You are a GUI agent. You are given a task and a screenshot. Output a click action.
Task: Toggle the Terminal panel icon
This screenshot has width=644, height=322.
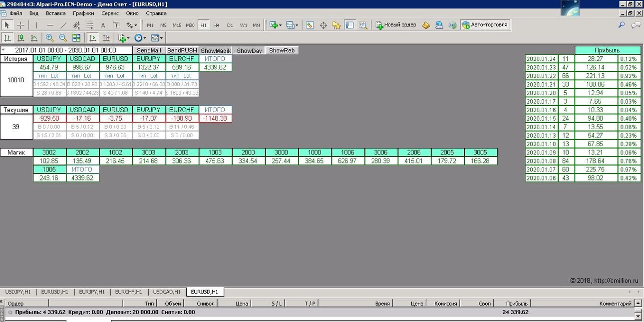[349, 25]
